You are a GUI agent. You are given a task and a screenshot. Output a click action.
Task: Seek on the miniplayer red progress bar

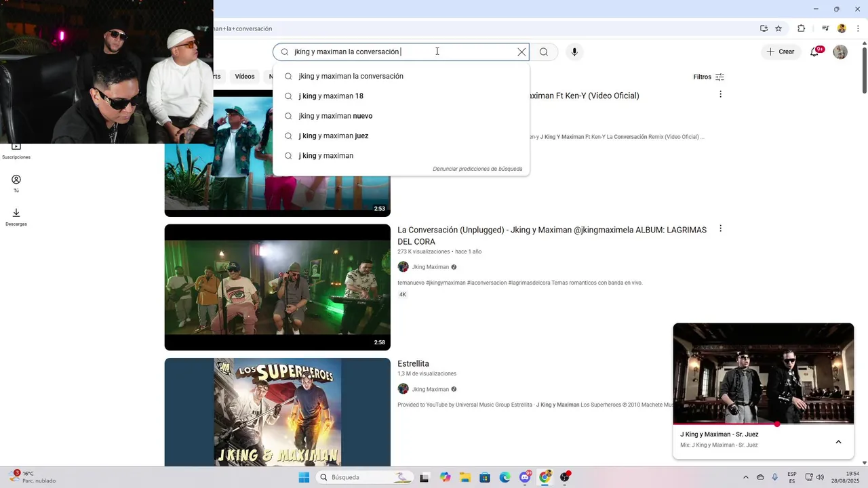tap(764, 424)
